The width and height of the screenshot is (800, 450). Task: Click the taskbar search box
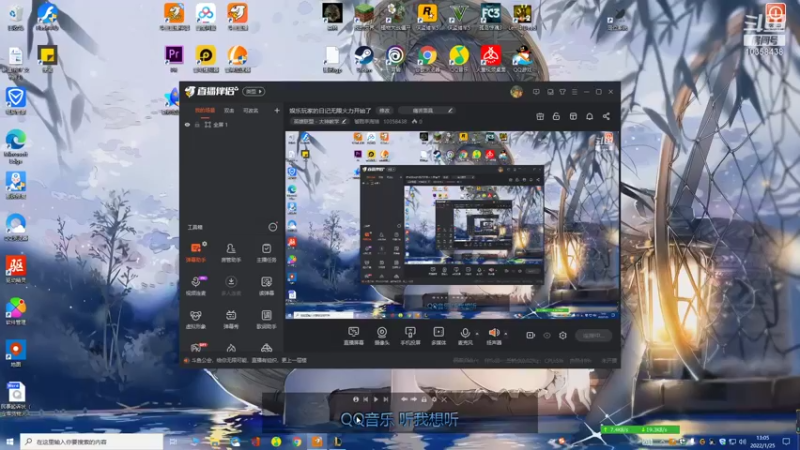click(x=92, y=441)
